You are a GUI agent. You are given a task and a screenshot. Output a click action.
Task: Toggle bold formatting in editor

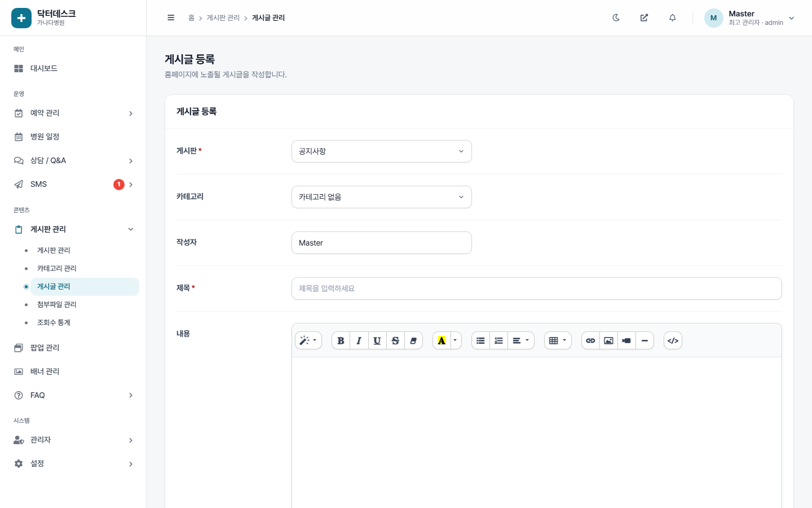341,340
